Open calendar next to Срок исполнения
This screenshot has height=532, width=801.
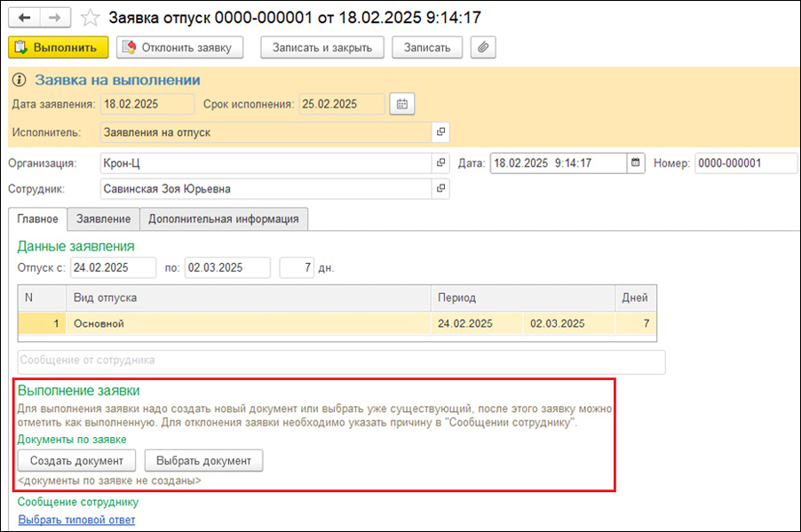click(x=402, y=104)
